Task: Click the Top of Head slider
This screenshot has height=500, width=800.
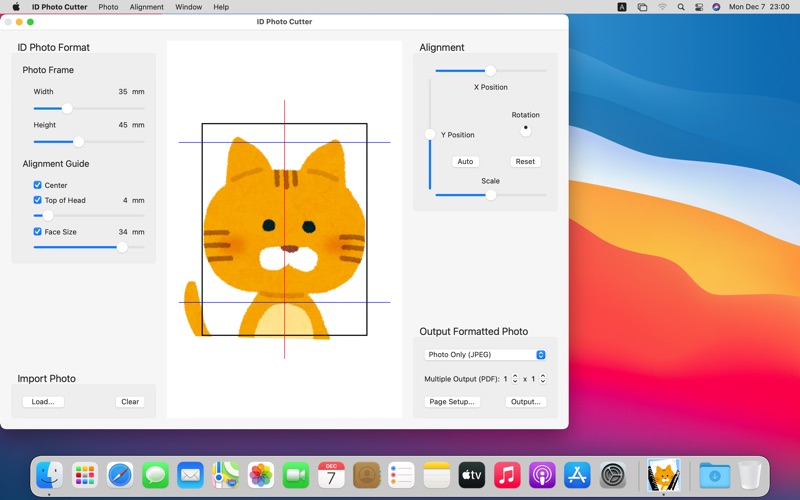Action: click(89, 215)
